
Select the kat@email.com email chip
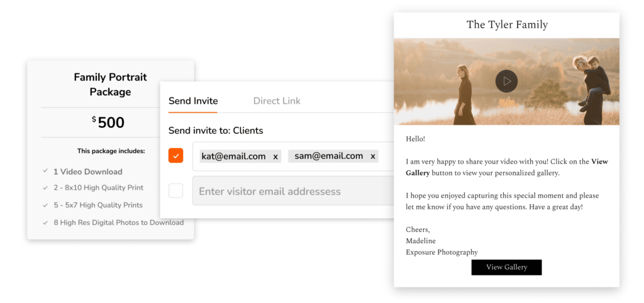pyautogui.click(x=233, y=156)
